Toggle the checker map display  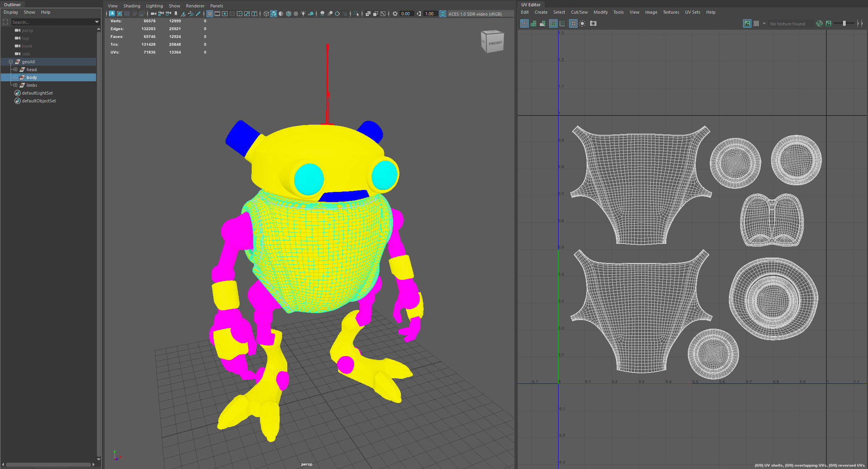756,23
